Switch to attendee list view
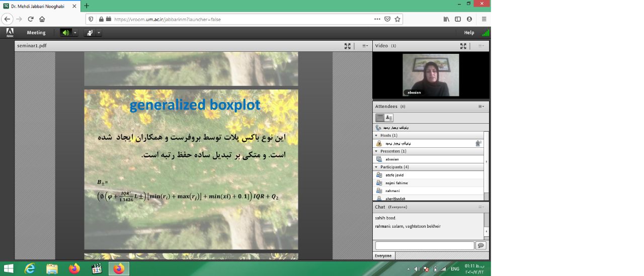The image size is (644, 276). point(380,118)
